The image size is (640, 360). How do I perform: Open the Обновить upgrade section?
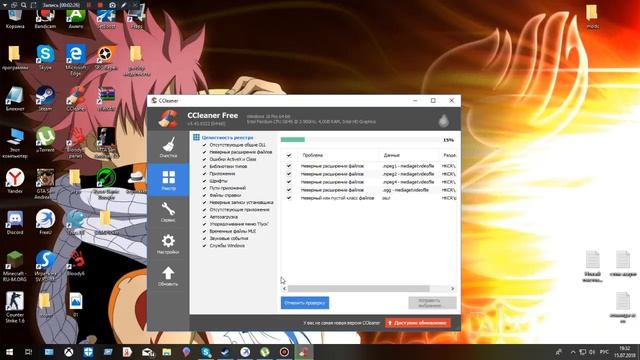click(x=168, y=276)
